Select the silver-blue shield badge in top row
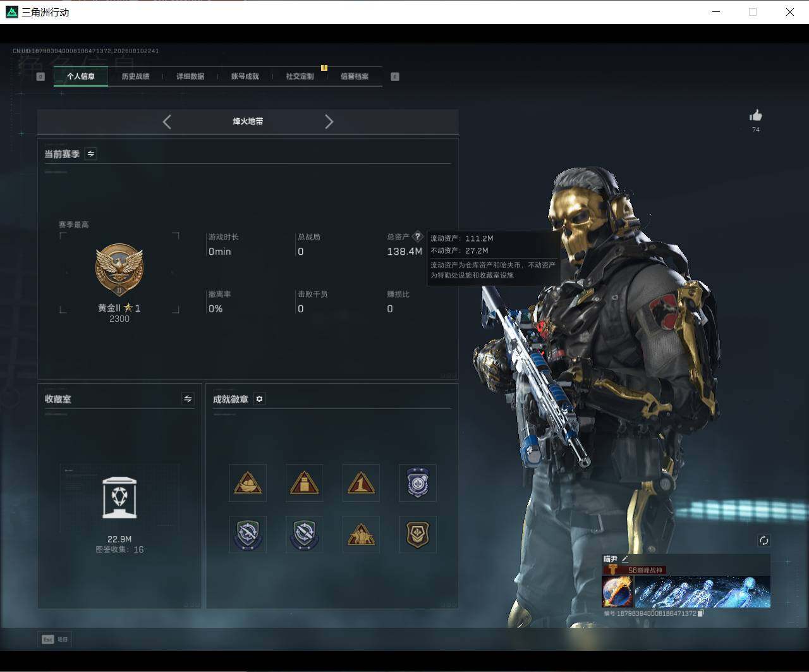This screenshot has width=809, height=672. coord(417,483)
